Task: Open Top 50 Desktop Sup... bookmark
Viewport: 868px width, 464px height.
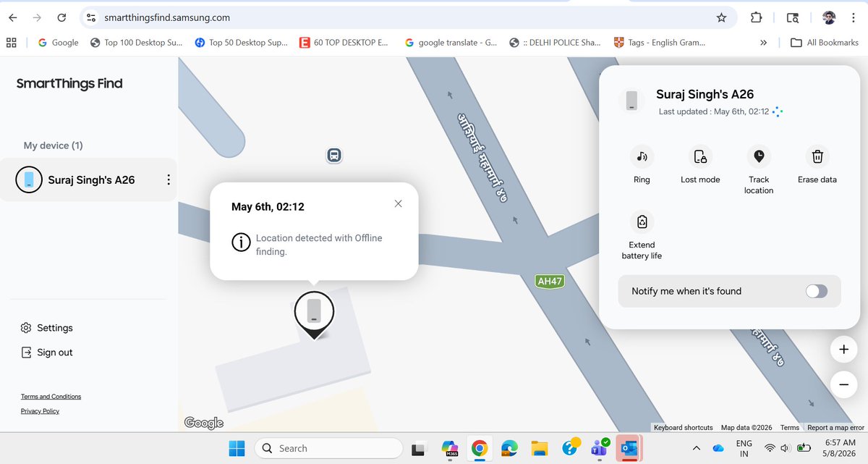Action: tap(241, 43)
